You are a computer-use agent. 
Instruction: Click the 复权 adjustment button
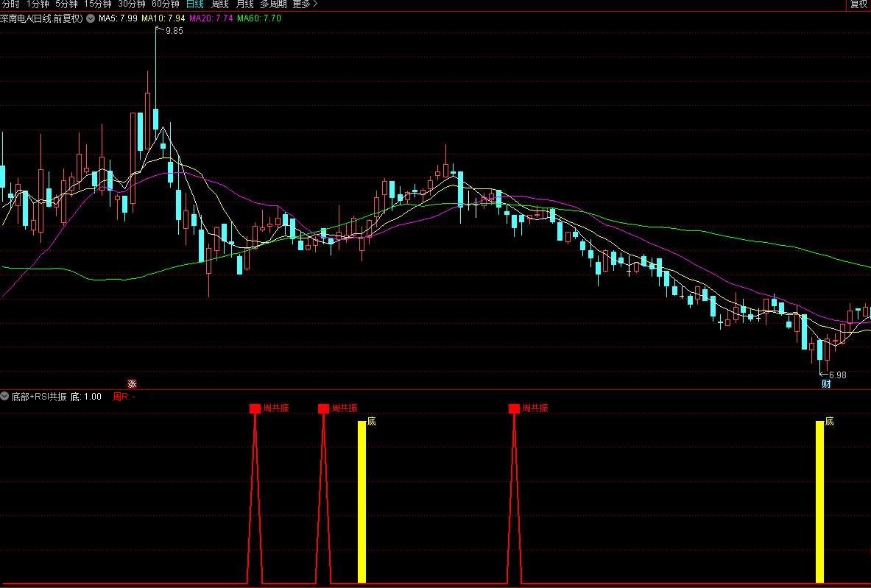pyautogui.click(x=858, y=4)
